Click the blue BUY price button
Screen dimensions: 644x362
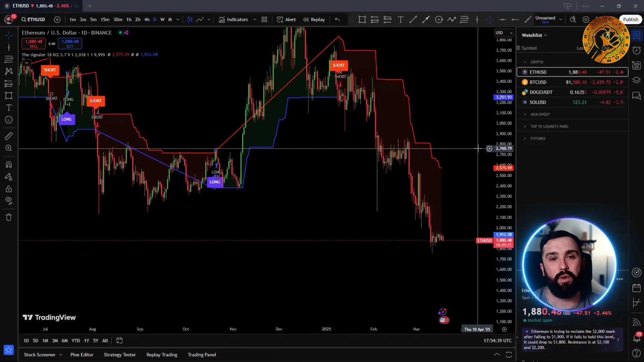coord(70,43)
